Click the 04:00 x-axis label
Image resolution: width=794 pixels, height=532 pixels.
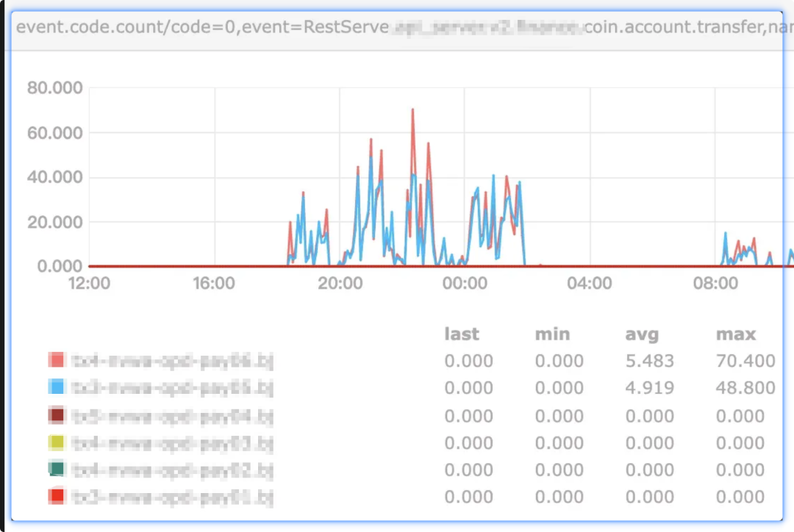coord(590,283)
